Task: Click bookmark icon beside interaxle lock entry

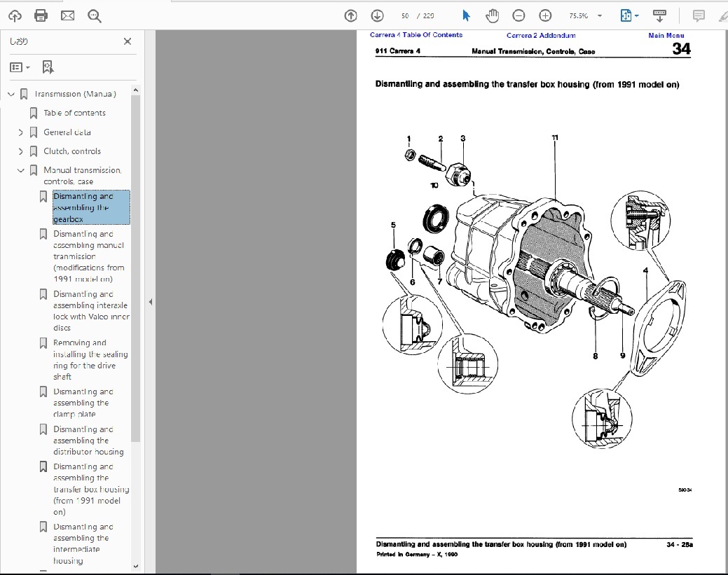Action: click(x=43, y=294)
